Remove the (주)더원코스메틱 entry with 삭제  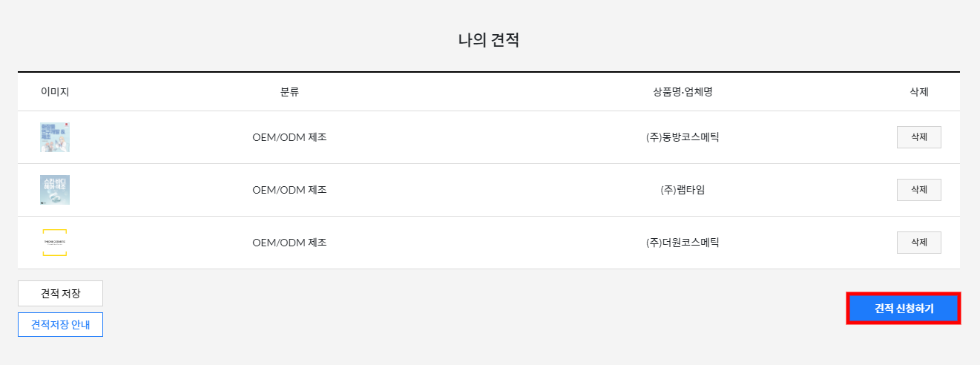[919, 243]
